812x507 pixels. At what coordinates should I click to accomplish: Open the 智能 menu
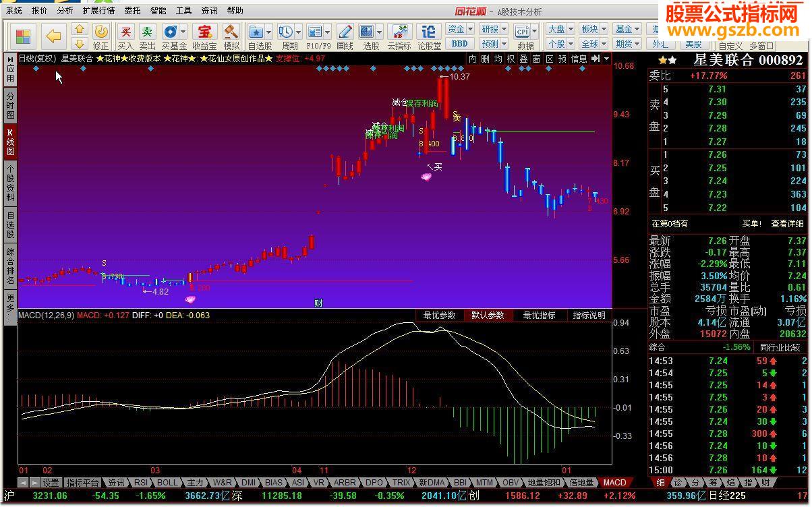tap(158, 11)
